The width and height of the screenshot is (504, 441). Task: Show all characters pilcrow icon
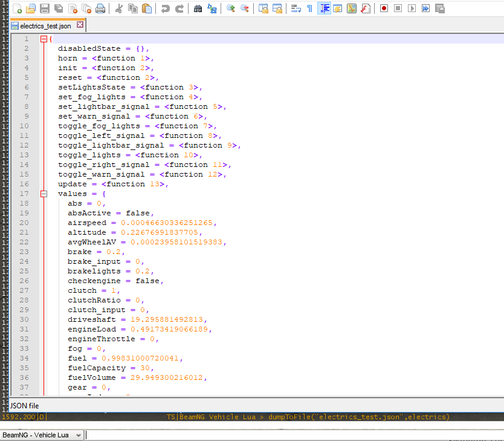tap(309, 8)
